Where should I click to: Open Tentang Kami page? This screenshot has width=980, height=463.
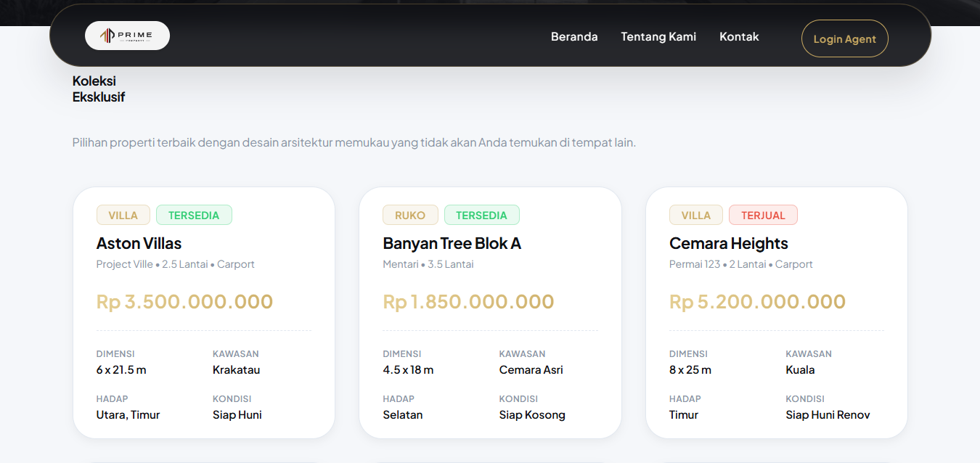pos(658,36)
